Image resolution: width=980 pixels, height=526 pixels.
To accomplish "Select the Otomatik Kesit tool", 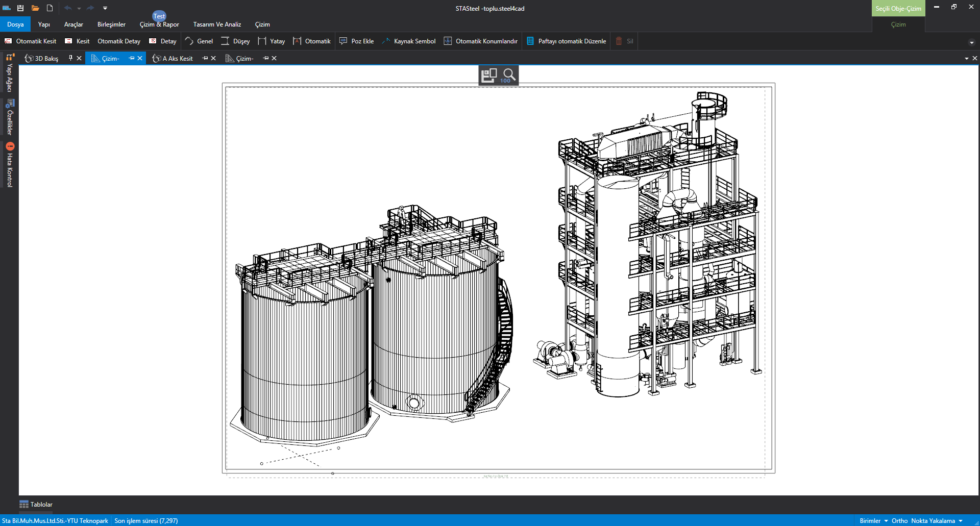I will pos(31,41).
